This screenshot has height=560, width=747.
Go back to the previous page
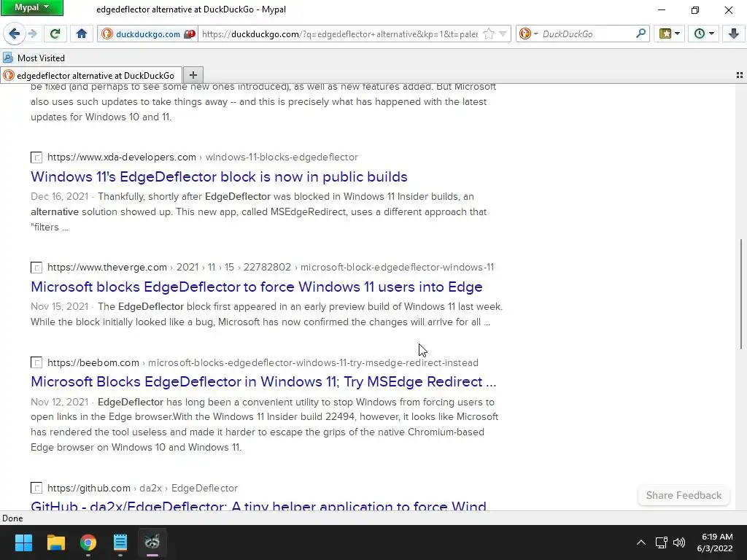click(x=15, y=34)
